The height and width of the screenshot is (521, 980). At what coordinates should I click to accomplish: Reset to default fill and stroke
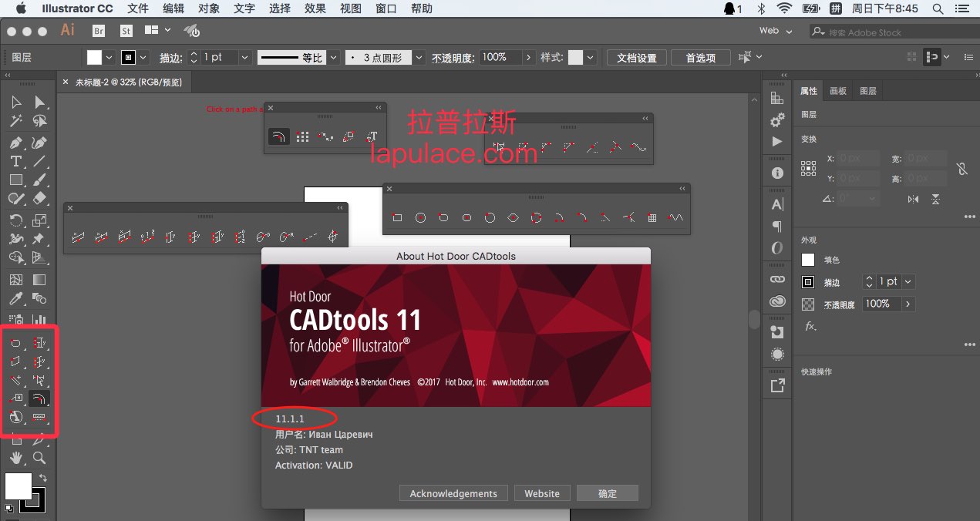[x=8, y=508]
